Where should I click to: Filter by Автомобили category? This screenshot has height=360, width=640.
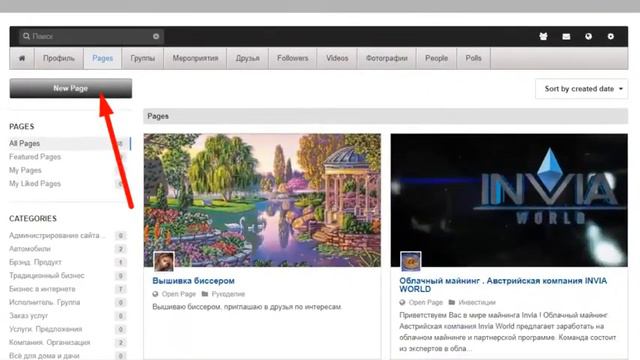click(x=30, y=249)
